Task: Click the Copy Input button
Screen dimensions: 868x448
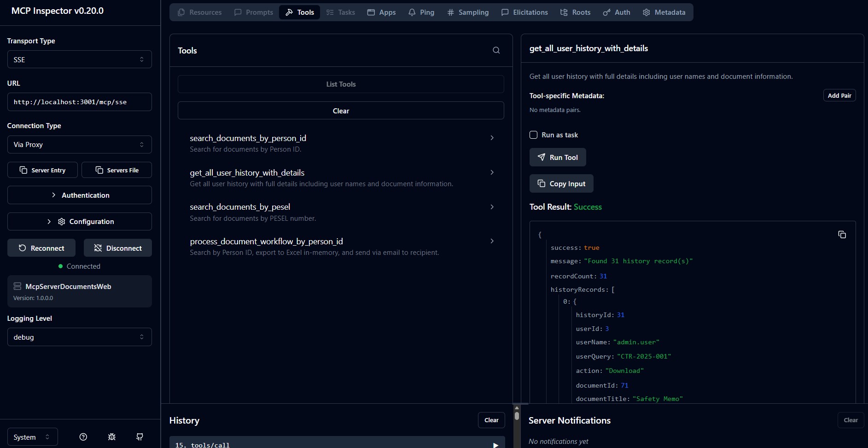Action: click(561, 183)
